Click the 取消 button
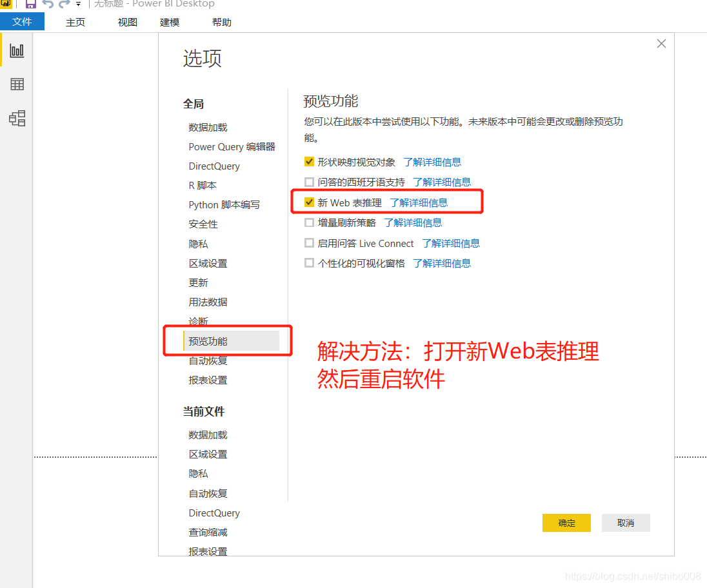This screenshot has height=588, width=707. click(626, 523)
